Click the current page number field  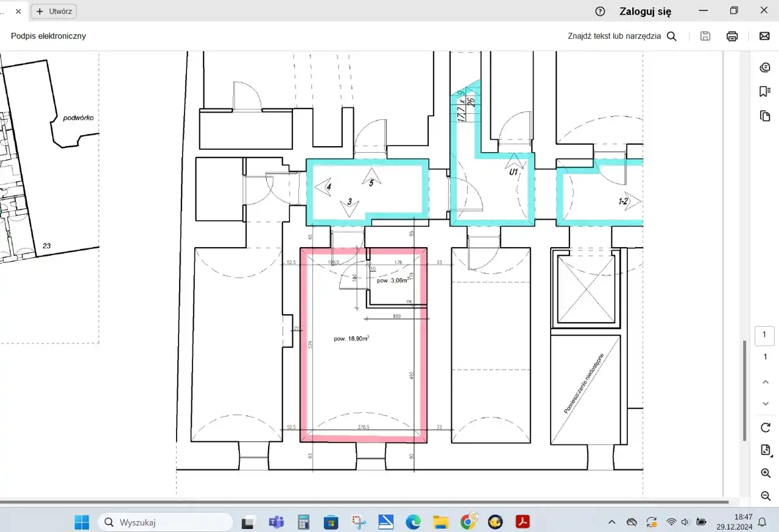point(765,335)
